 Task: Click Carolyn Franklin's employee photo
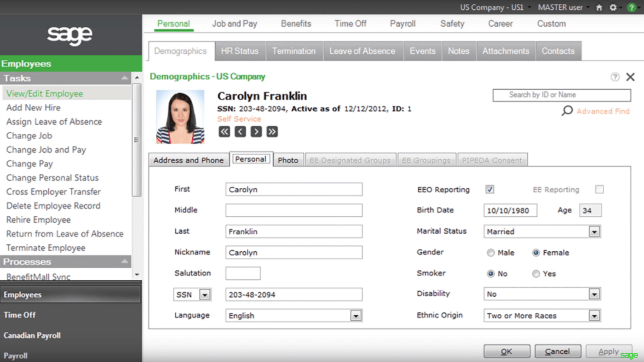pyautogui.click(x=180, y=117)
